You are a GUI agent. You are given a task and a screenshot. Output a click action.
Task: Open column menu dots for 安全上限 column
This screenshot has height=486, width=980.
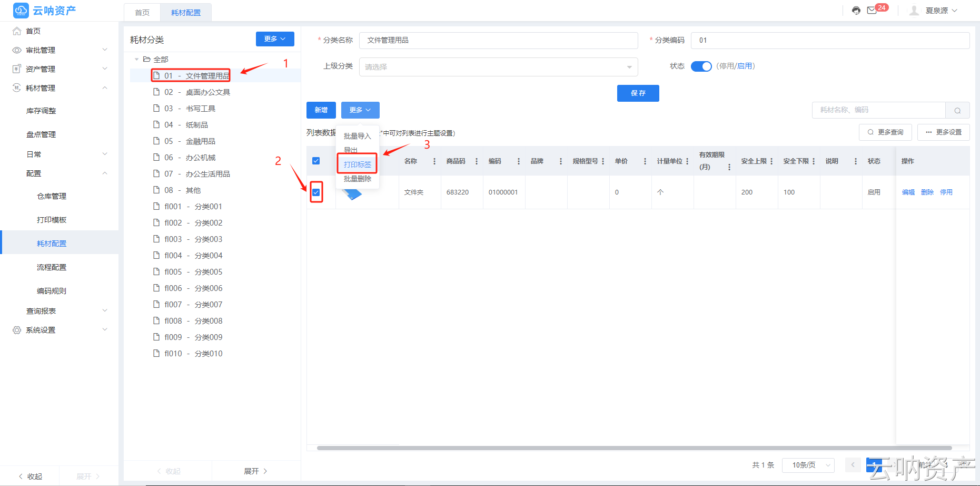tap(771, 161)
